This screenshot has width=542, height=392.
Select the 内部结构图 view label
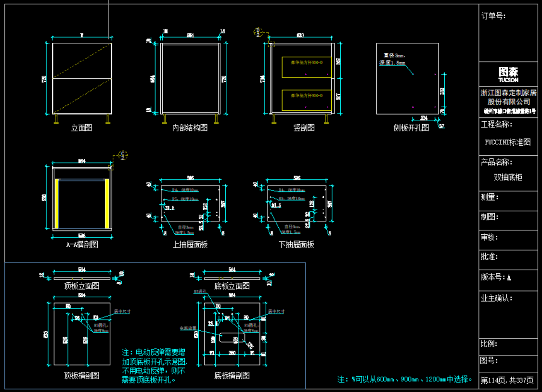pos(190,128)
